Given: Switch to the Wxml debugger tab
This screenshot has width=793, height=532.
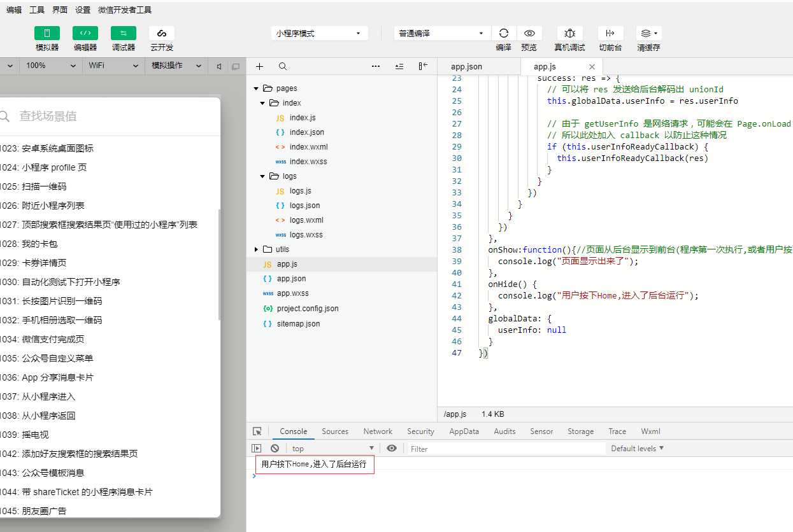Looking at the screenshot, I should (x=650, y=431).
